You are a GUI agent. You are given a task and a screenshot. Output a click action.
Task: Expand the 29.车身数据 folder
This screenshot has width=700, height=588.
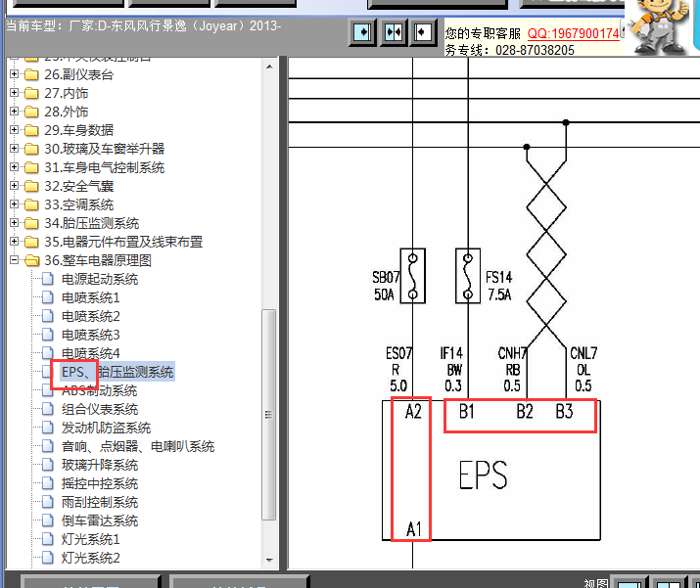tap(14, 129)
